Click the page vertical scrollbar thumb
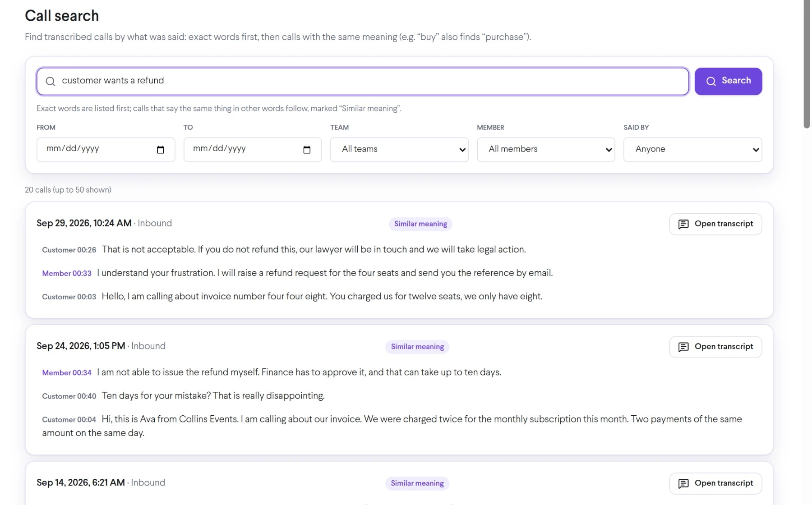The image size is (812, 505). pyautogui.click(x=807, y=64)
